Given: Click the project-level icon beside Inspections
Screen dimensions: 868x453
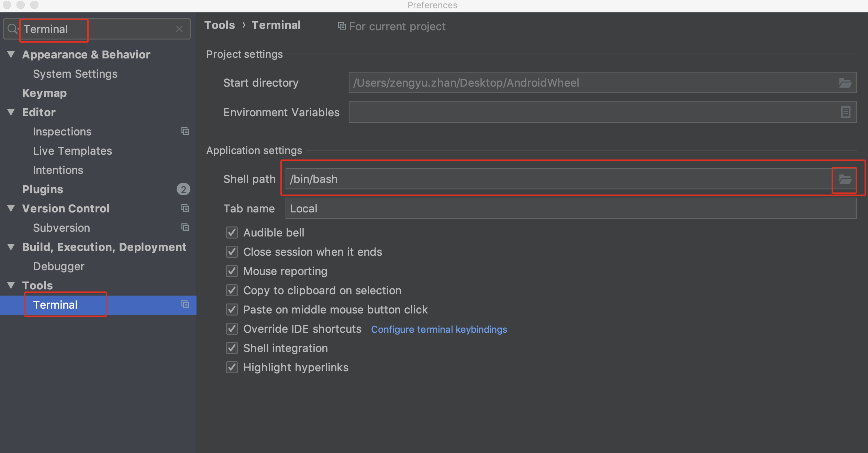Looking at the screenshot, I should (185, 131).
